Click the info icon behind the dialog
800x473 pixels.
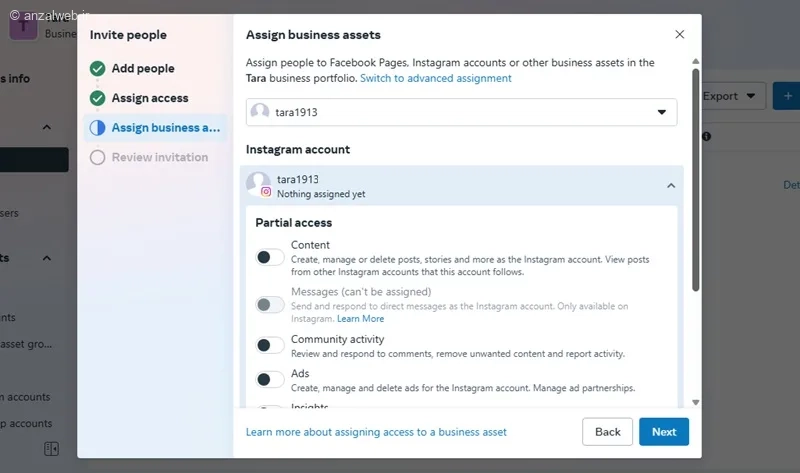pyautogui.click(x=707, y=136)
